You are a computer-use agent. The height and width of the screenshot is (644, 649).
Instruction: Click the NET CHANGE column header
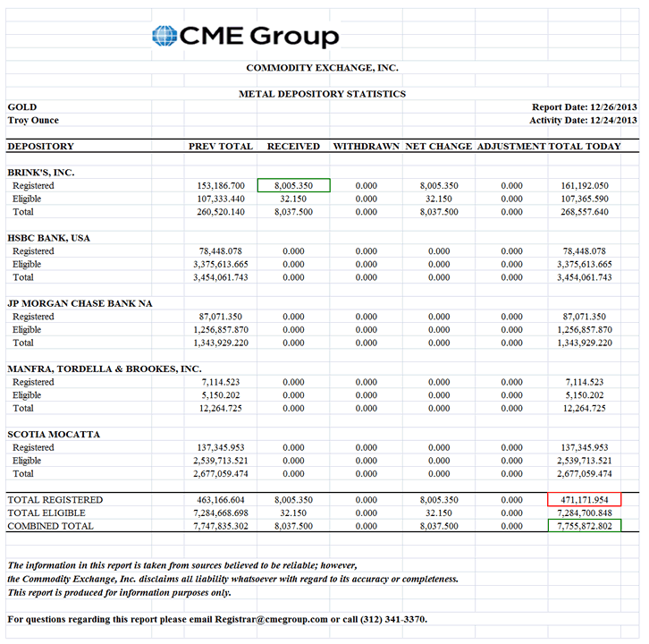[x=438, y=146]
